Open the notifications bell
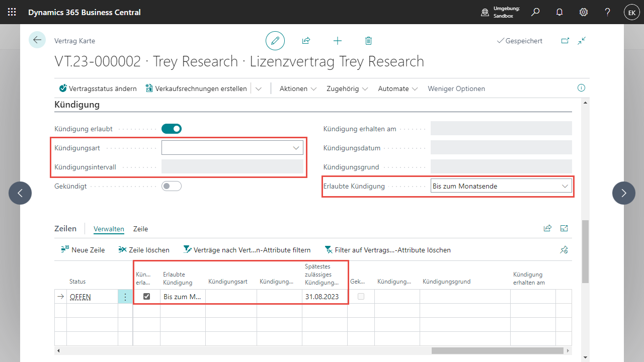 pyautogui.click(x=559, y=12)
